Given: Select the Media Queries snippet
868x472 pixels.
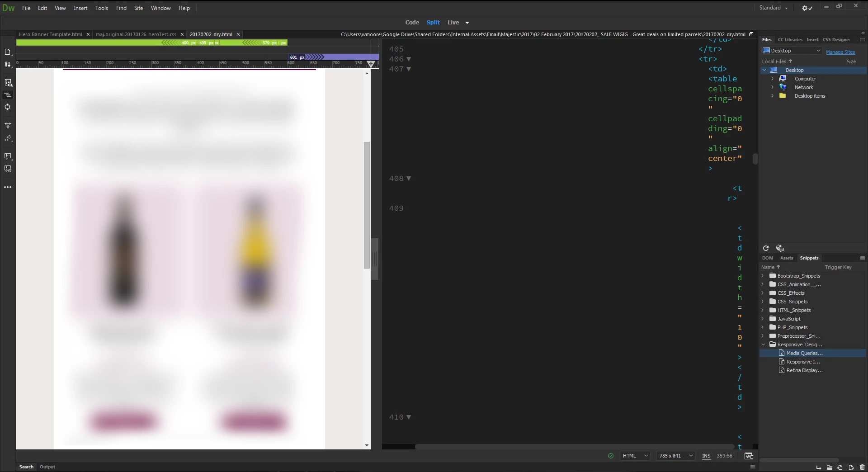Looking at the screenshot, I should [x=813, y=353].
